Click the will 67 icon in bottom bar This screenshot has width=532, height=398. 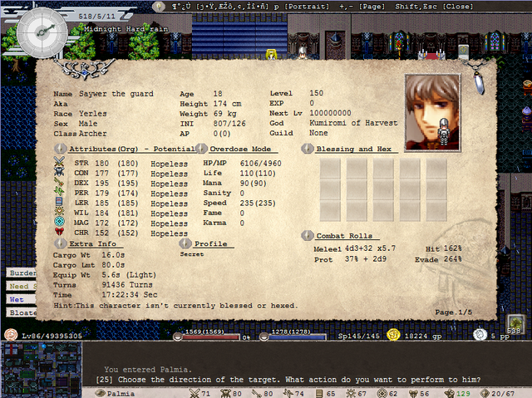pyautogui.click(x=351, y=393)
